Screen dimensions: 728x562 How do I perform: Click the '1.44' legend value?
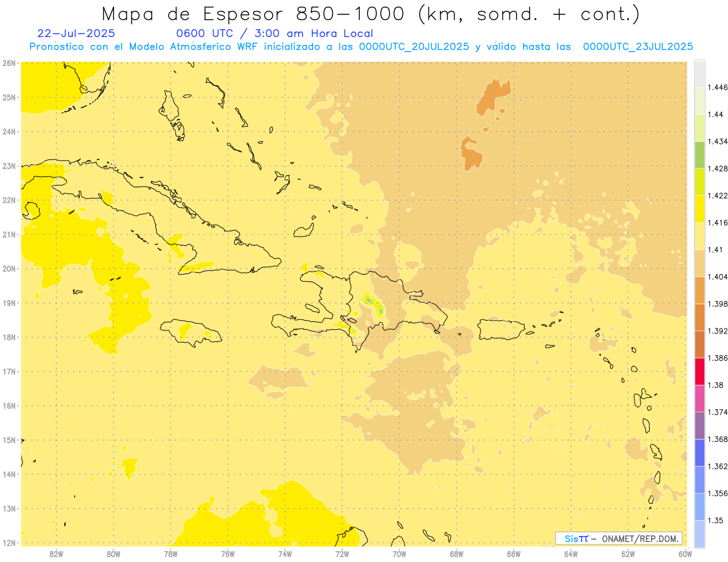716,114
